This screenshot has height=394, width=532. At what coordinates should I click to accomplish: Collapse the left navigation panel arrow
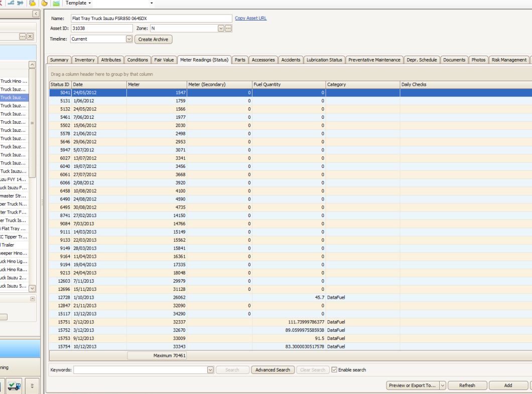pos(36,14)
